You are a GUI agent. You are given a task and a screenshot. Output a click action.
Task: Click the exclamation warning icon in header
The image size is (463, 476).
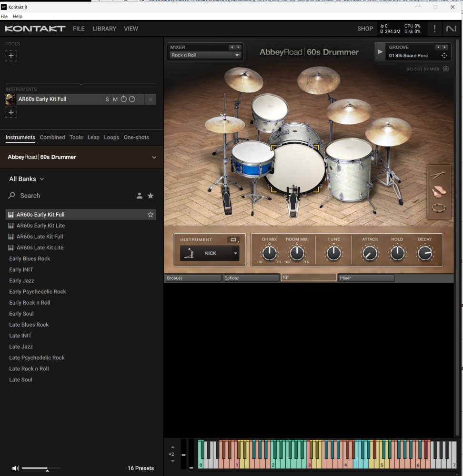coord(434,29)
